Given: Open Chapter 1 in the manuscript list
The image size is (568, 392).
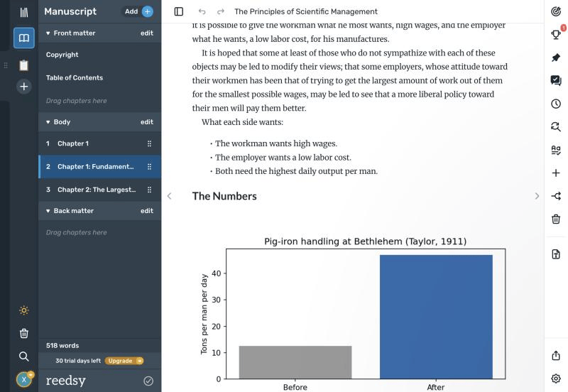Looking at the screenshot, I should (x=99, y=143).
